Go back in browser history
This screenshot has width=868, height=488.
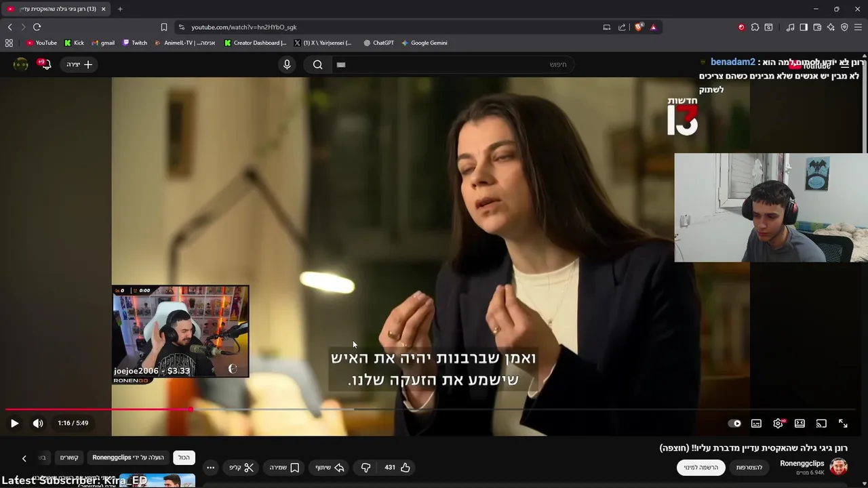tap(9, 27)
